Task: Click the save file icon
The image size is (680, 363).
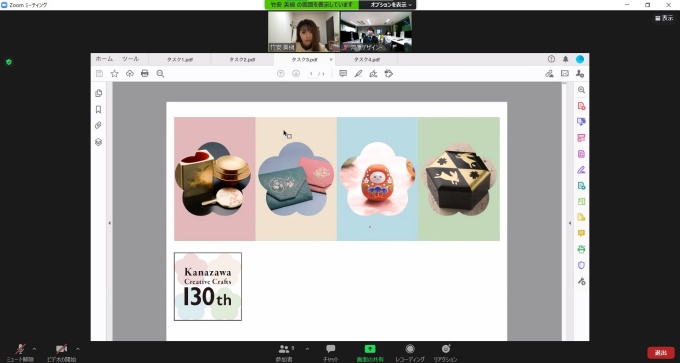Action: 99,74
